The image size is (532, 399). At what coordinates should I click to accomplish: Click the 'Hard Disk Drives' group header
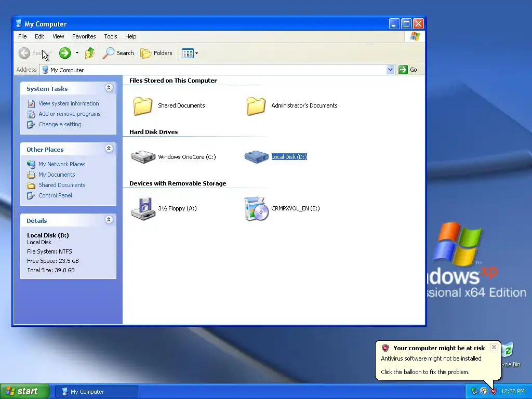click(153, 132)
